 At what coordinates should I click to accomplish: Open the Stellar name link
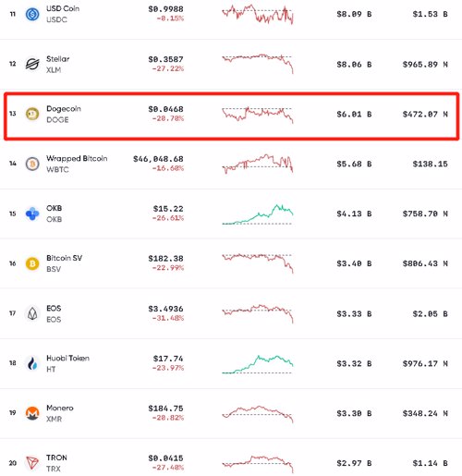click(57, 59)
